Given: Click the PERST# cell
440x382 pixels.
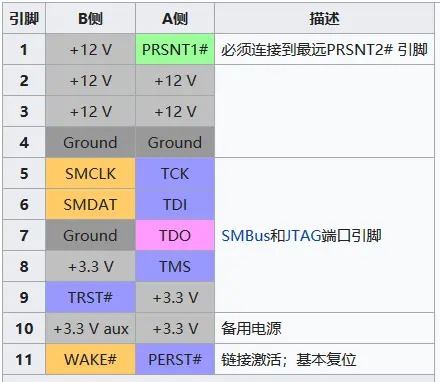Looking at the screenshot, I should [175, 359].
